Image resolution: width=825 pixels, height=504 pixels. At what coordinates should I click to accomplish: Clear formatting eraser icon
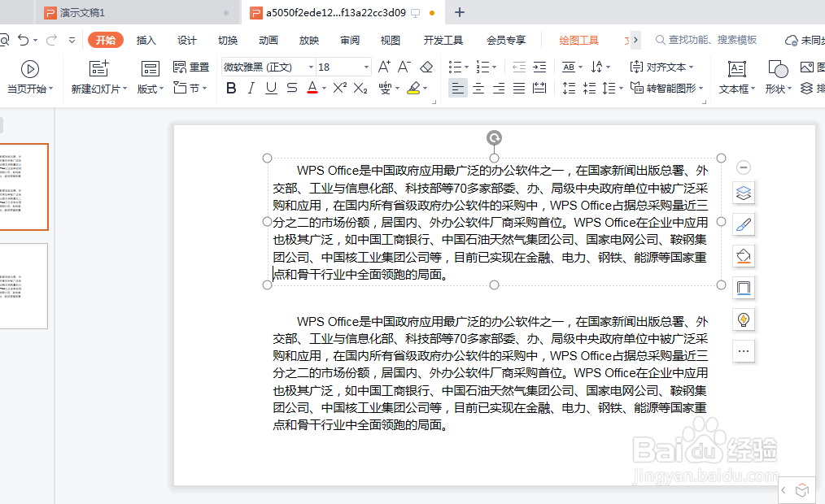click(426, 67)
